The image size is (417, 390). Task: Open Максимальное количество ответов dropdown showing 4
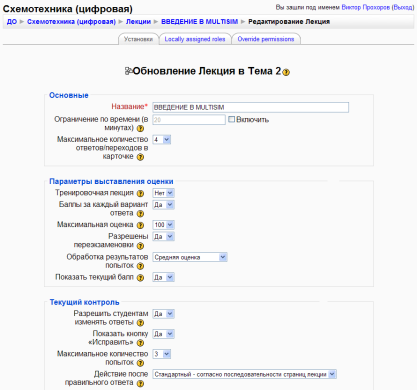point(162,140)
